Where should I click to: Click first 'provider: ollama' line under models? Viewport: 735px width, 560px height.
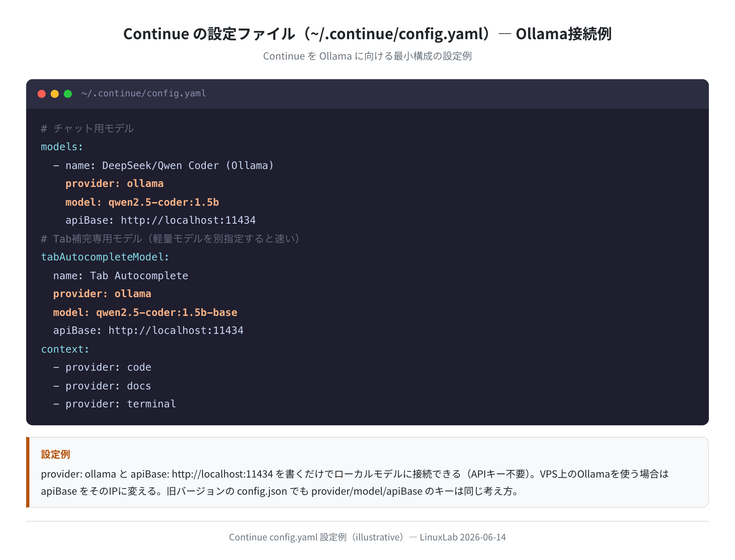pos(114,184)
